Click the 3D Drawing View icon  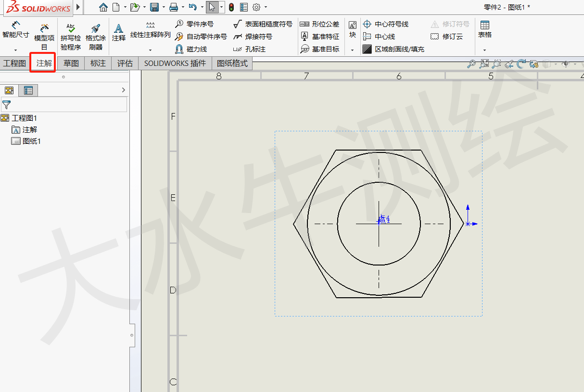click(534, 64)
